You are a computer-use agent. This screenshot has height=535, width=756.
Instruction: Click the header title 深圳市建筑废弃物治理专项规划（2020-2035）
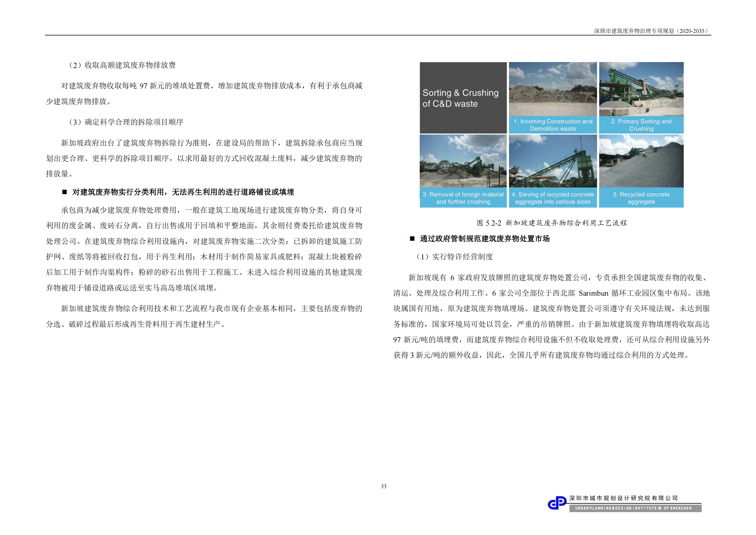[652, 31]
